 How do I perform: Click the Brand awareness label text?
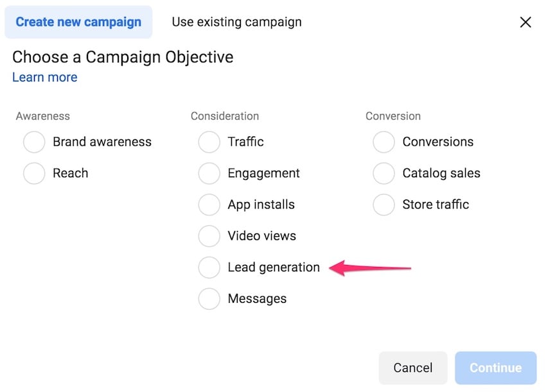coord(102,142)
